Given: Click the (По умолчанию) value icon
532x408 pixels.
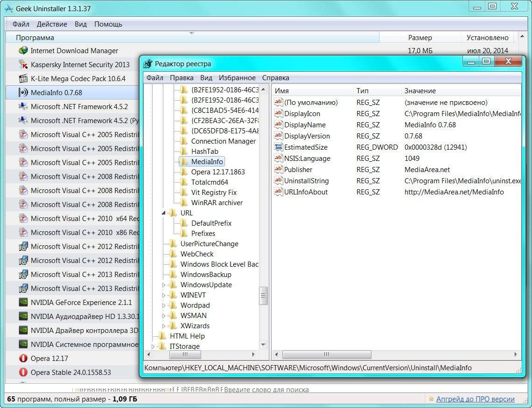Looking at the screenshot, I should point(278,102).
